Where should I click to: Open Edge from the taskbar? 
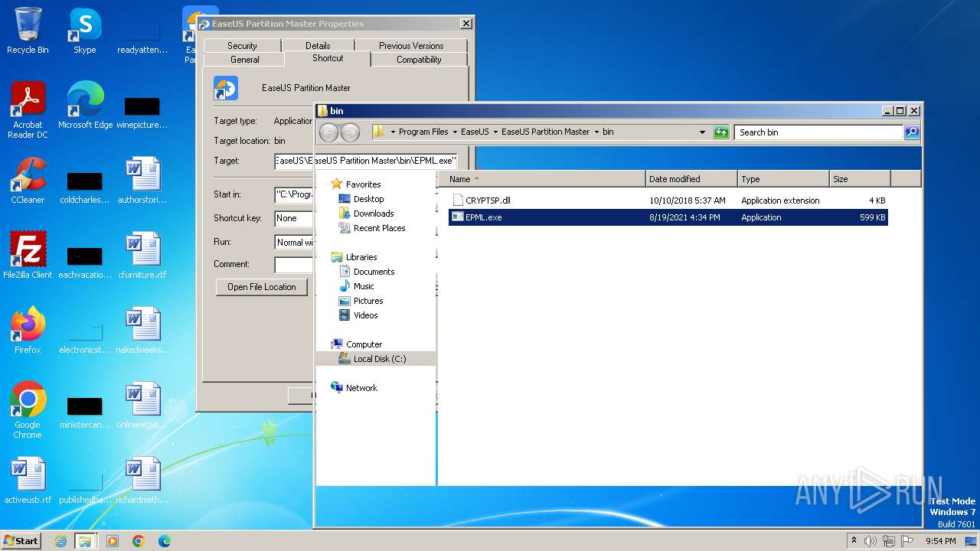point(164,541)
